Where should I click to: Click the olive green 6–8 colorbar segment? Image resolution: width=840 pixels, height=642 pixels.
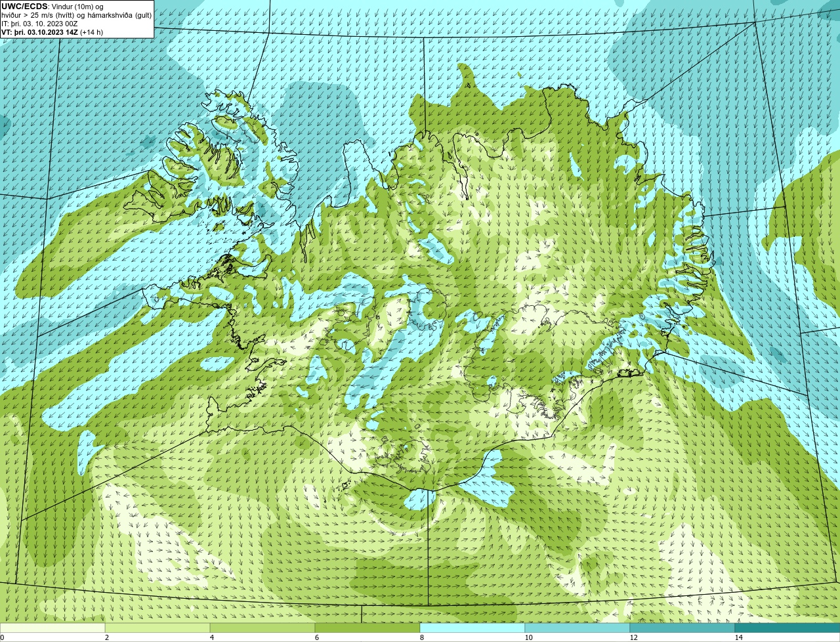(x=367, y=628)
